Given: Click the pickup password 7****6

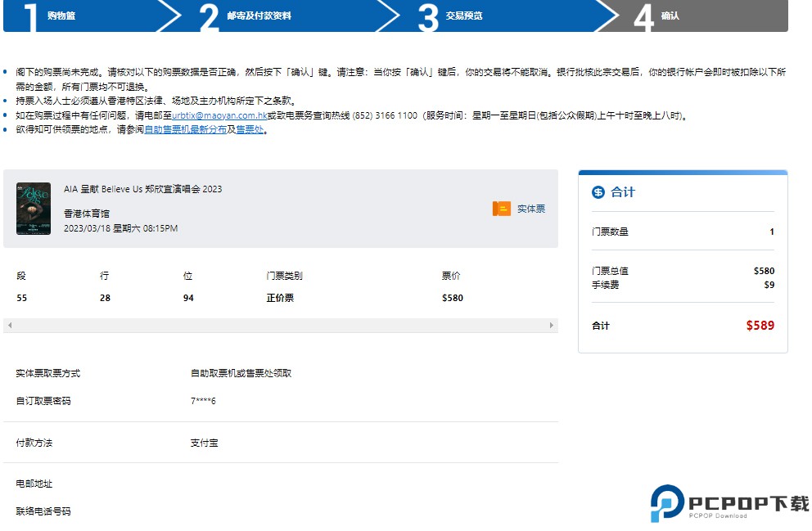Looking at the screenshot, I should click(x=203, y=401).
